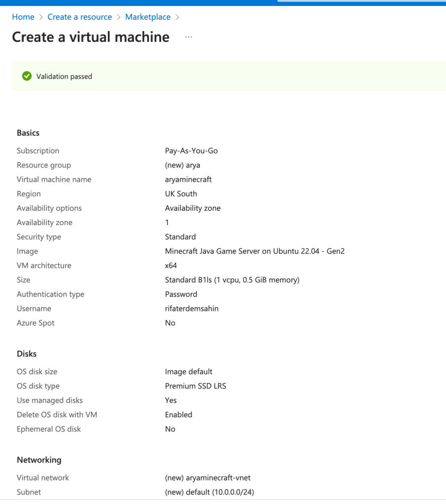Click the OS disk size label

[x=37, y=372]
